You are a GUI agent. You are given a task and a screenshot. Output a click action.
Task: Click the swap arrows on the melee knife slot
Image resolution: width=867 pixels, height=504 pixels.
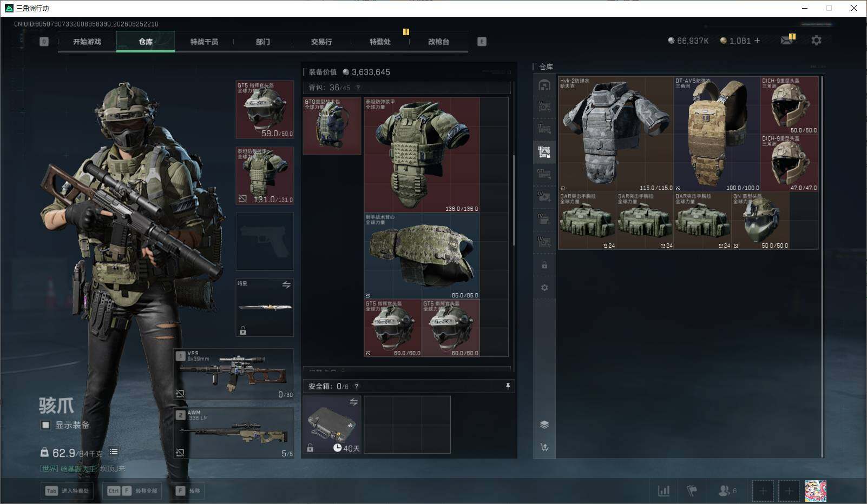tap(286, 284)
